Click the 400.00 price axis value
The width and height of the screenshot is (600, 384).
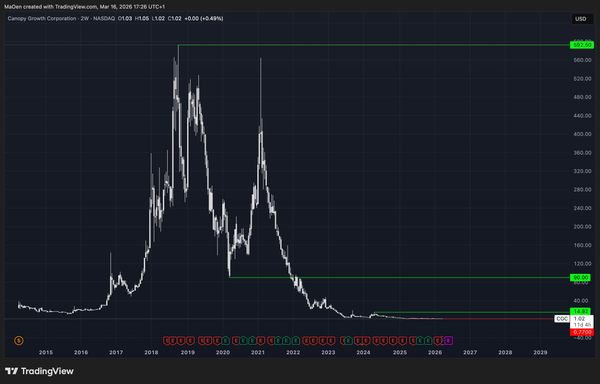point(582,134)
